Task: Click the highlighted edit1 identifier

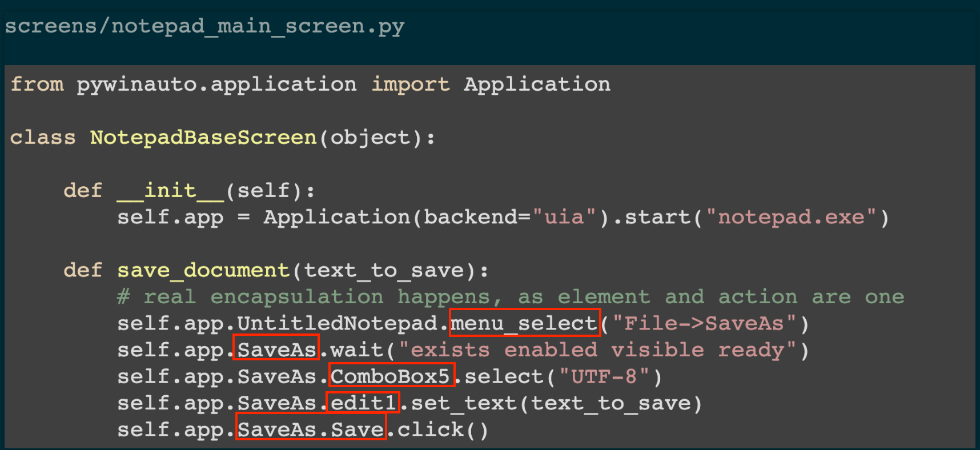Action: pos(364,403)
